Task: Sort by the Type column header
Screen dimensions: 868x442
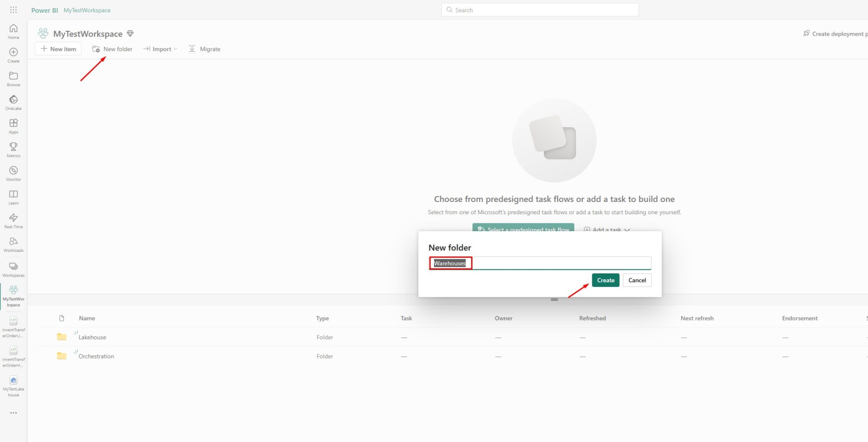Action: [x=322, y=318]
